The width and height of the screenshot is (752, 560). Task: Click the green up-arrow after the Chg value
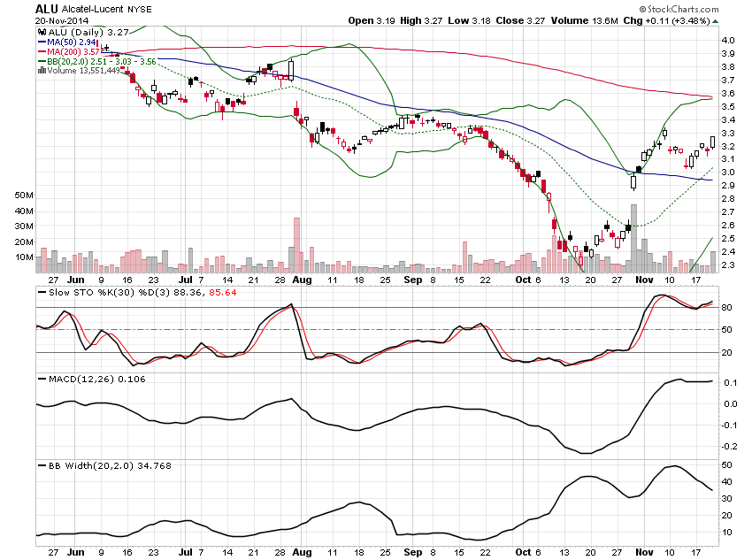coord(716,21)
